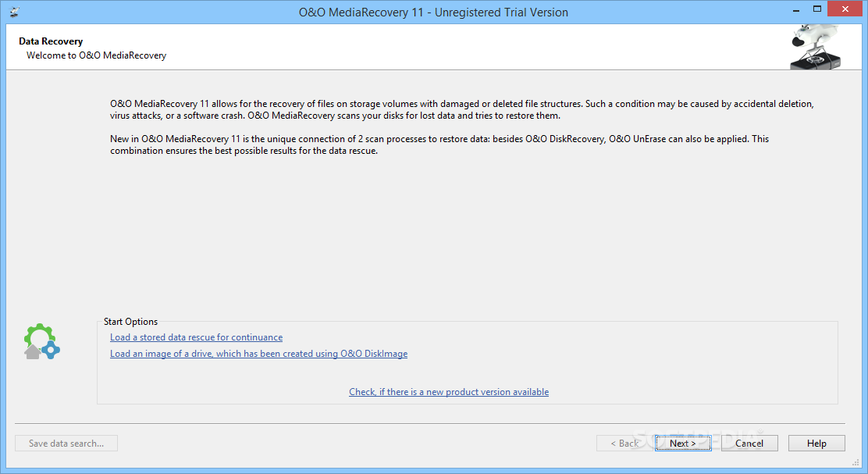Viewport: 868px width, 474px height.
Task: Click the 'Start Options' group label
Action: pyautogui.click(x=130, y=322)
